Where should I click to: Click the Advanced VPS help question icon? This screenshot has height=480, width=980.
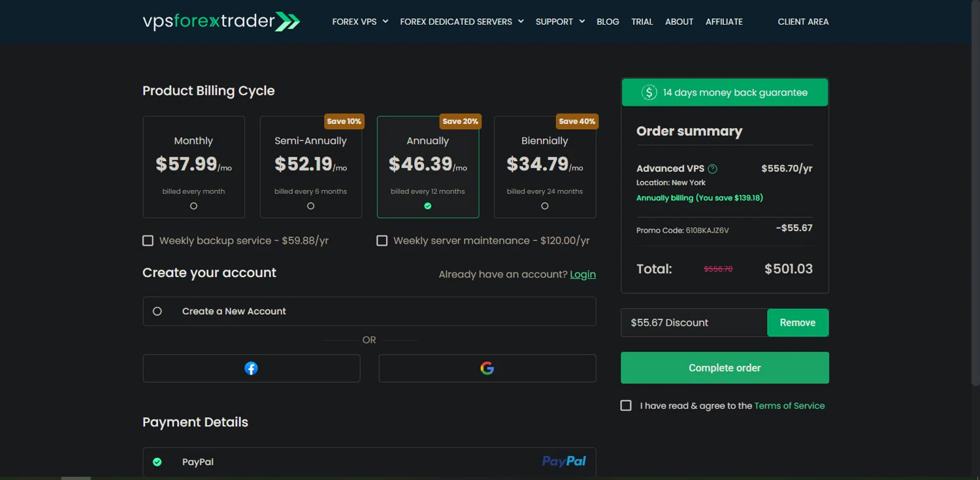(713, 168)
